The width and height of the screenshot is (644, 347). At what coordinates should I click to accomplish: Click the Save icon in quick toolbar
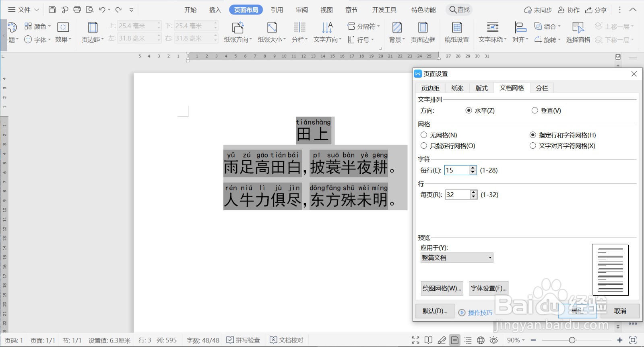coord(52,10)
